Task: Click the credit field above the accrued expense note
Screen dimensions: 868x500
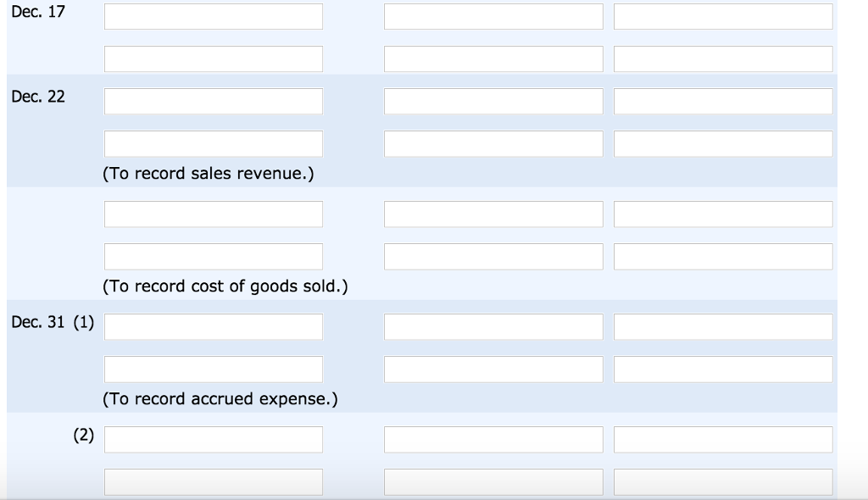Action: (x=722, y=368)
